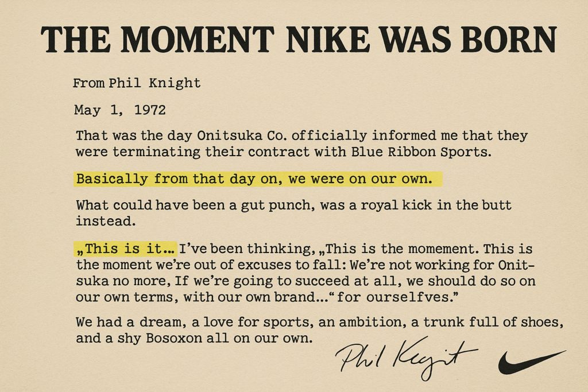Viewport: 588px width, 392px height.
Task: Click the headline THE MOMENT NIKE WAS BORN
Action: [299, 40]
